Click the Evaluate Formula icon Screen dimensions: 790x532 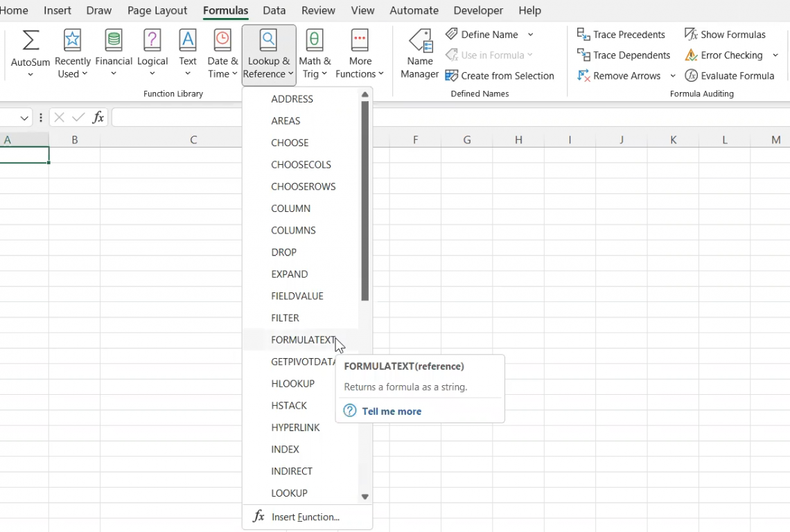tap(691, 76)
